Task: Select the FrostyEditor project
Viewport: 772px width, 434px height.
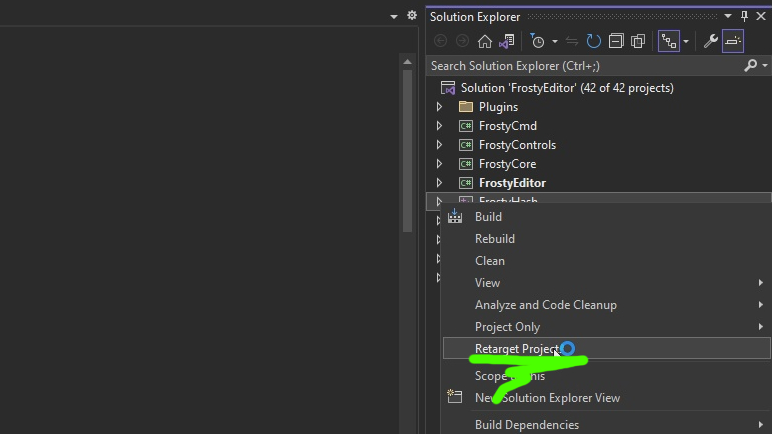Action: tap(513, 183)
